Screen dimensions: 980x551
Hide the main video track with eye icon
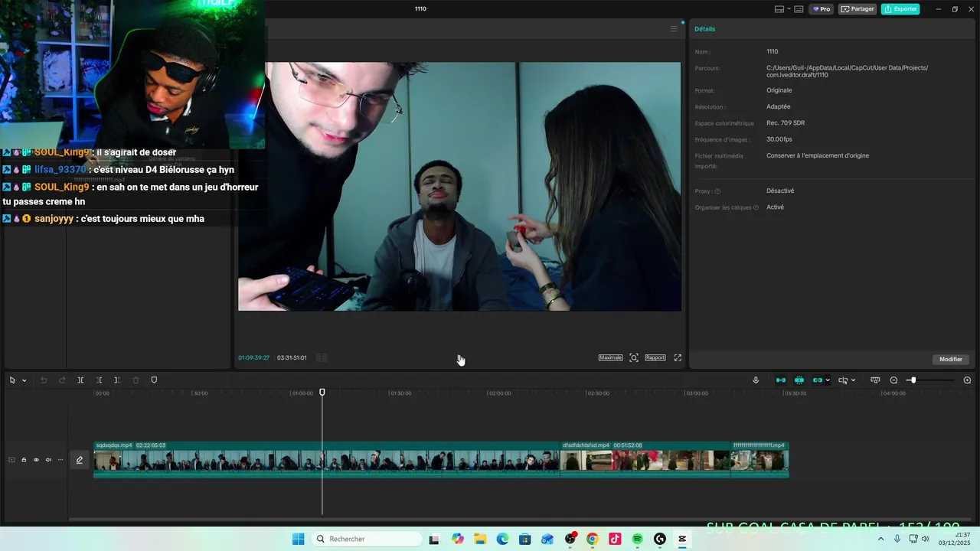(x=36, y=460)
